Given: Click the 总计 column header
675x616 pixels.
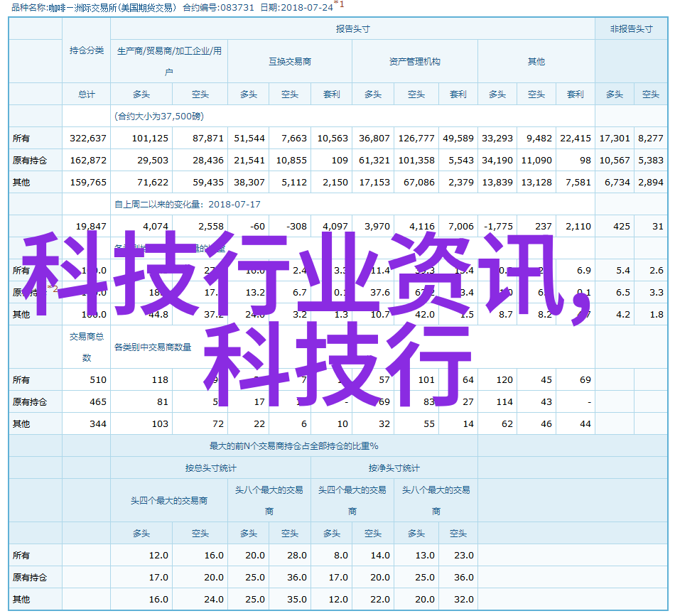Looking at the screenshot, I should coord(86,94).
